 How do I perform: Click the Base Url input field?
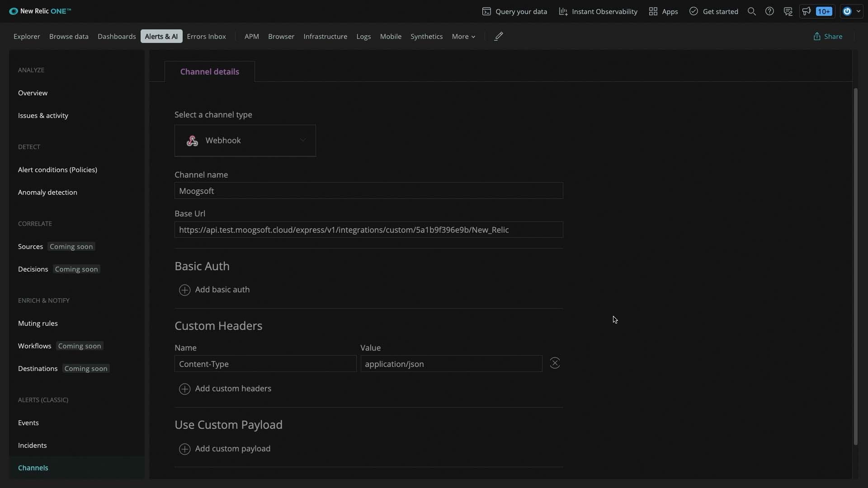pos(369,230)
